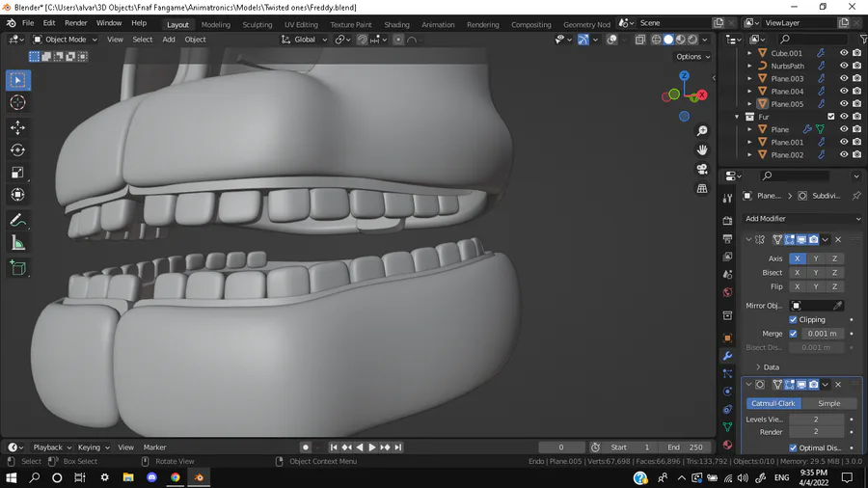Switch to the Shading workspace tab

point(397,24)
